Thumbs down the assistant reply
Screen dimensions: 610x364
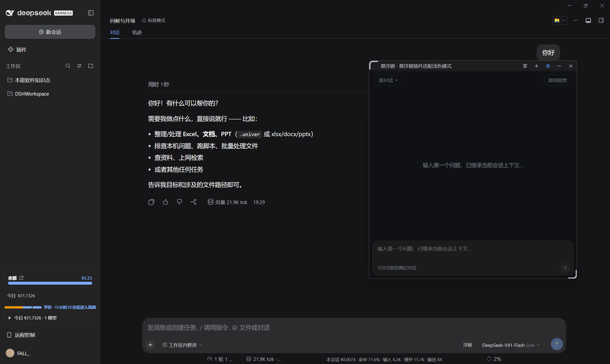(x=179, y=202)
